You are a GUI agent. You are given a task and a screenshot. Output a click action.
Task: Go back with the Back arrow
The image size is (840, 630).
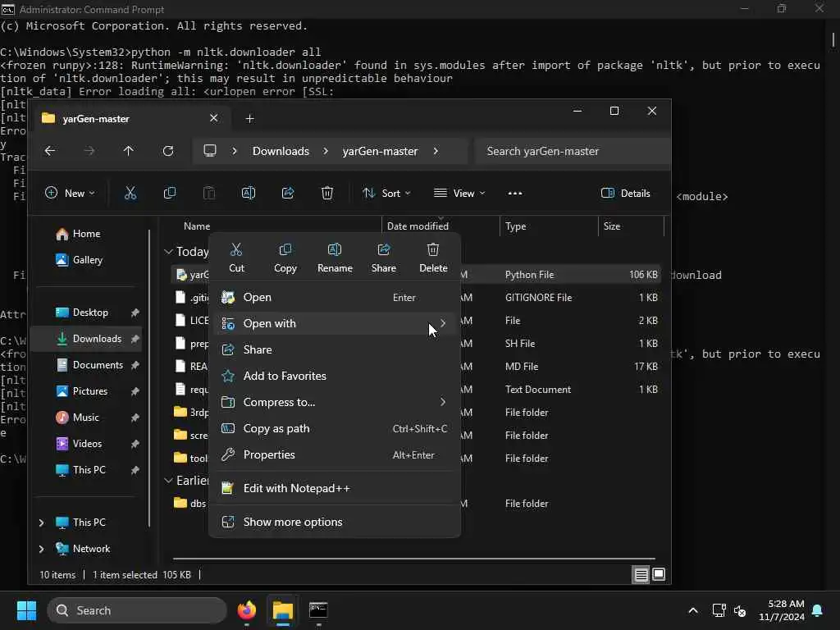tap(50, 151)
